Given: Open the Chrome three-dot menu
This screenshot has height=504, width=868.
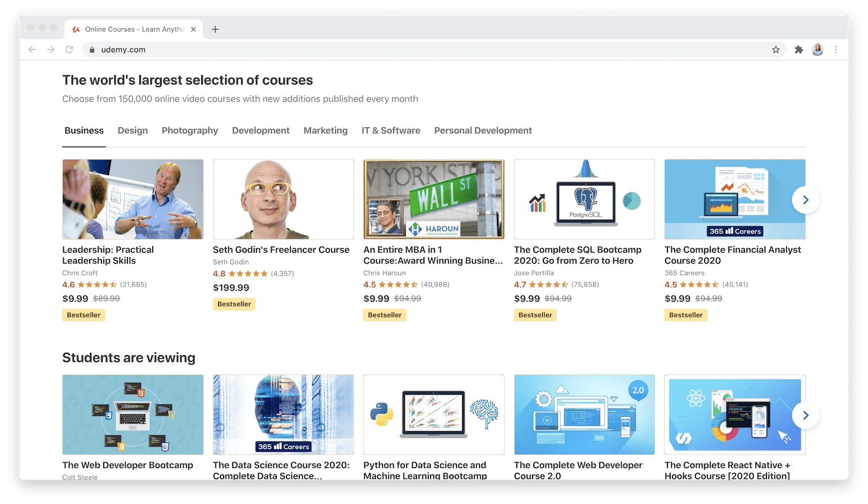Looking at the screenshot, I should [x=836, y=50].
